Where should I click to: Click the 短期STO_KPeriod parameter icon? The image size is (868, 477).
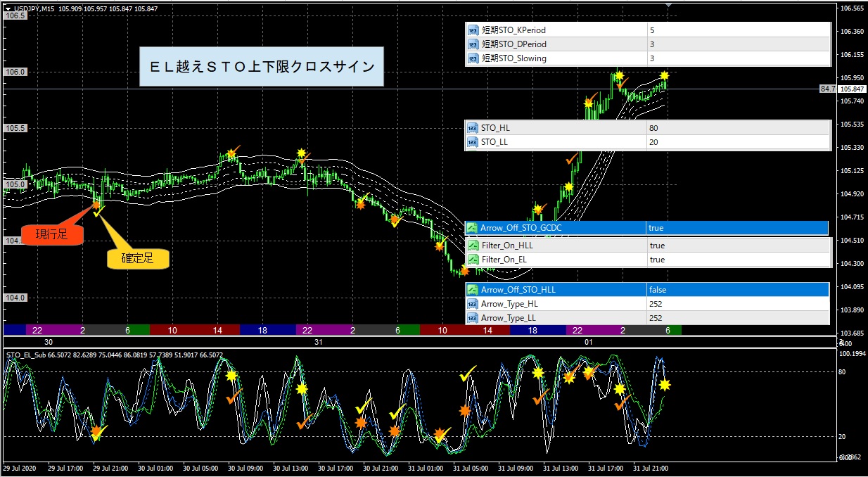[x=473, y=30]
